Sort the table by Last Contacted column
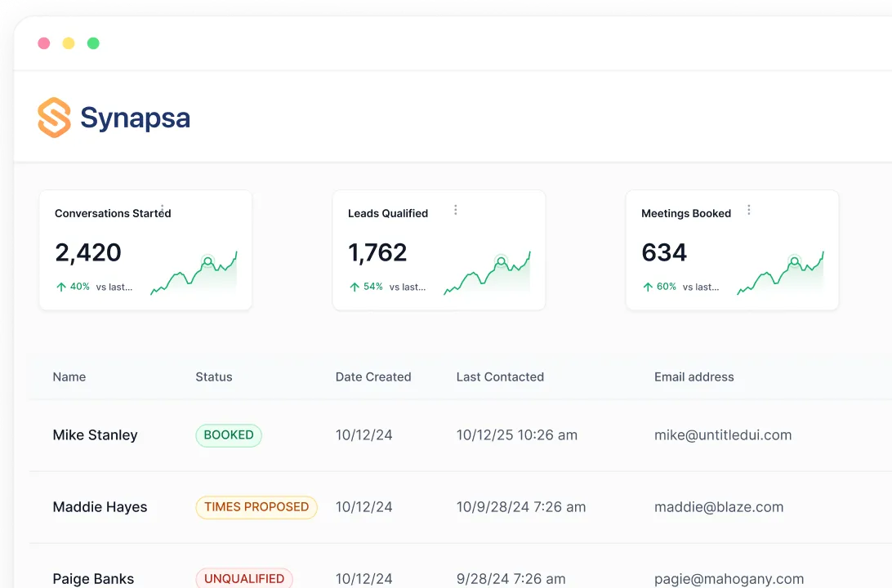Viewport: 892px width, 588px height. coord(500,376)
